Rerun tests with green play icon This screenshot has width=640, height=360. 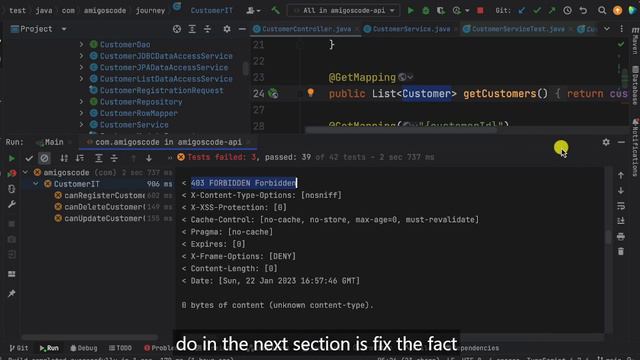[x=11, y=158]
